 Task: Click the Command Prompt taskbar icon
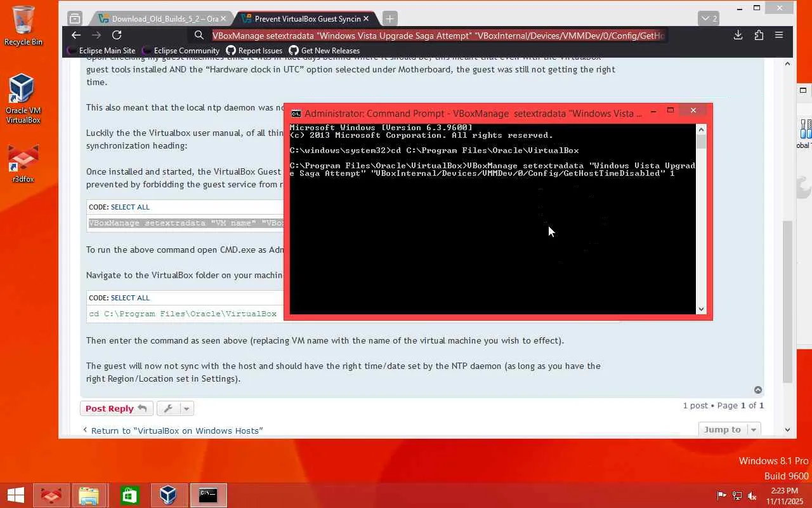point(208,495)
